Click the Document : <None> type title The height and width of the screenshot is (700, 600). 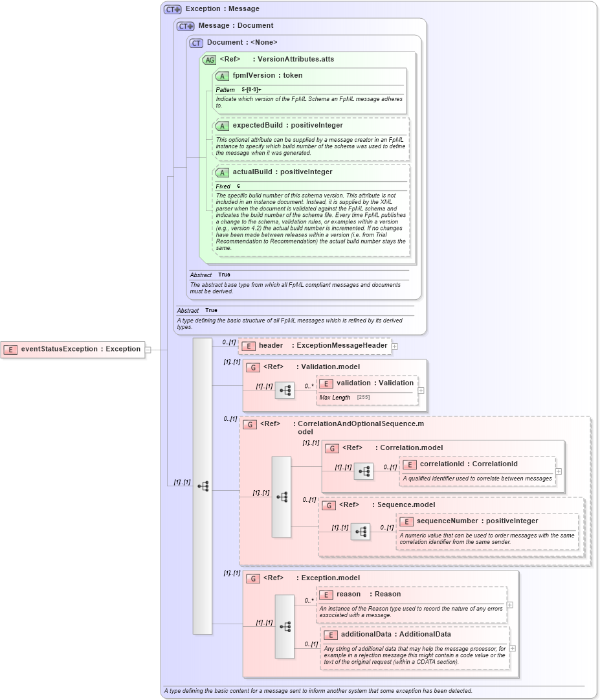(242, 42)
